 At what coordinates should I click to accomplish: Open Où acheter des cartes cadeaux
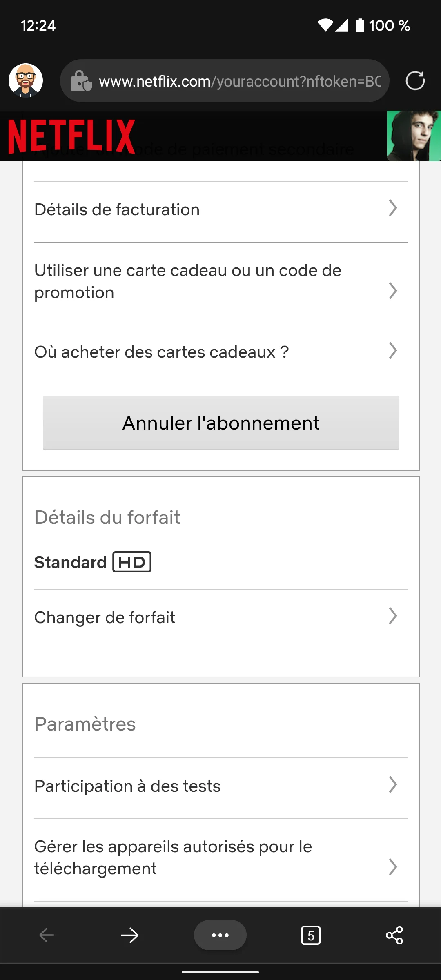pos(161,352)
